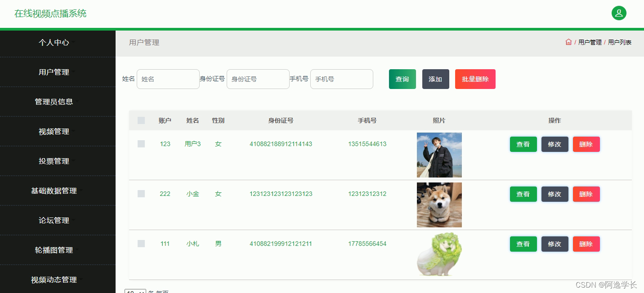Edit user 小金 with 修改 button

point(555,194)
